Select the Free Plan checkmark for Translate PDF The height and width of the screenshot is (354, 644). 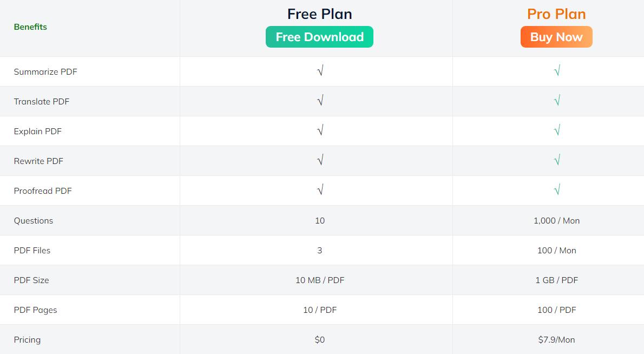point(320,100)
